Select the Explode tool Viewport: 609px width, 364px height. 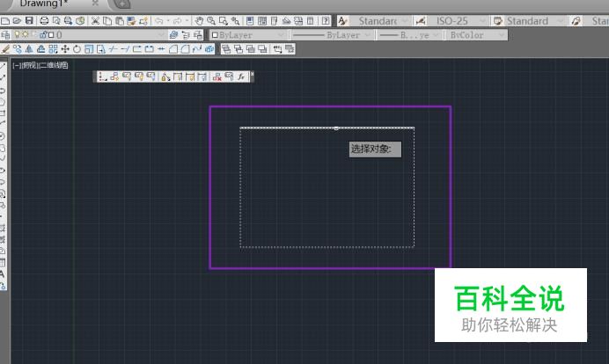coord(209,49)
